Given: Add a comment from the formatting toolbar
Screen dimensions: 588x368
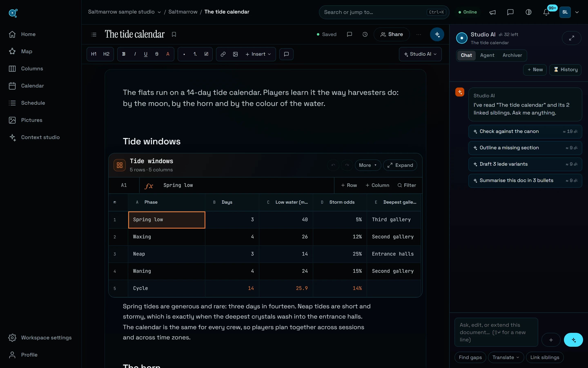Looking at the screenshot, I should tap(286, 54).
